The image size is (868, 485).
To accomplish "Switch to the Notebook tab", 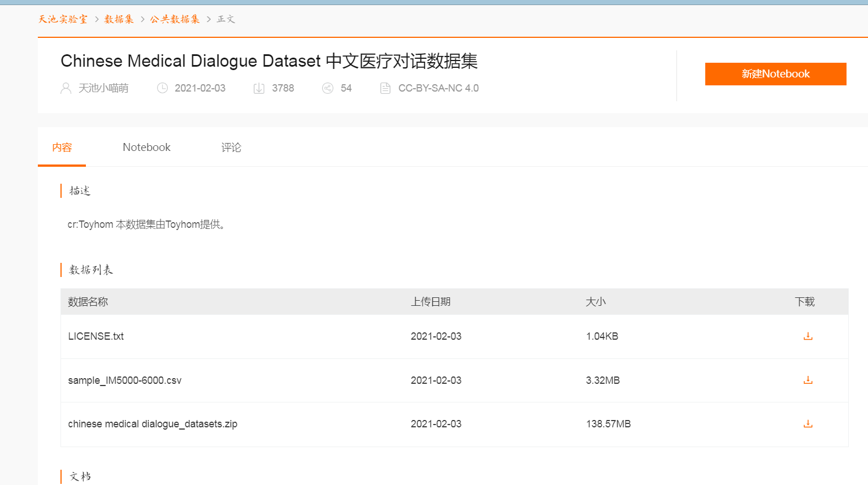I will [146, 148].
